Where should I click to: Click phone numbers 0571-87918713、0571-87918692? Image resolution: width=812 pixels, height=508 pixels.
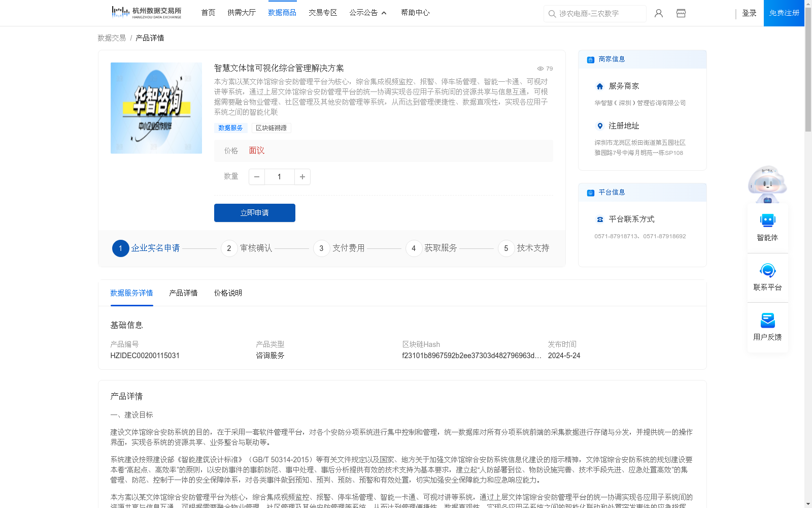point(640,236)
